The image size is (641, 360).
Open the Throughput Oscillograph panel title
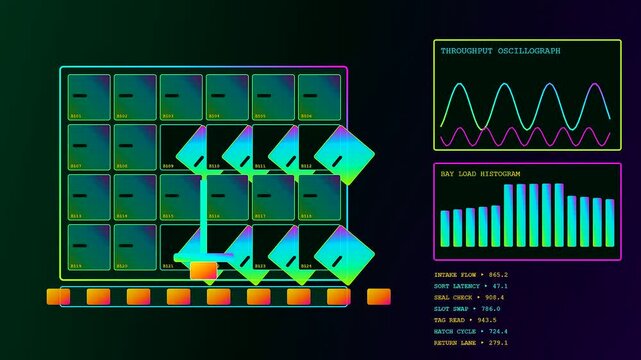(x=500, y=51)
